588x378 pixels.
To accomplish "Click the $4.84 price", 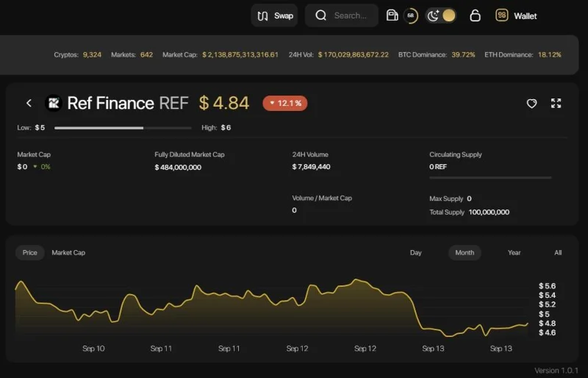I will pyautogui.click(x=224, y=103).
